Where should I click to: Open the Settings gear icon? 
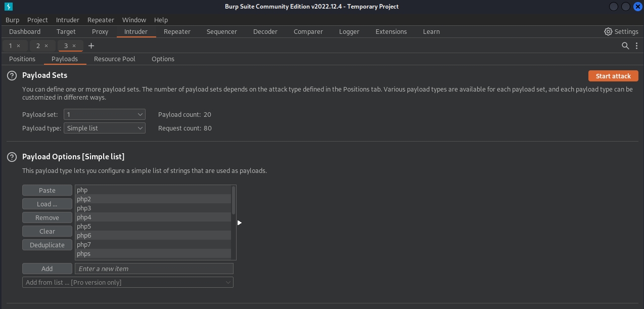[608, 31]
